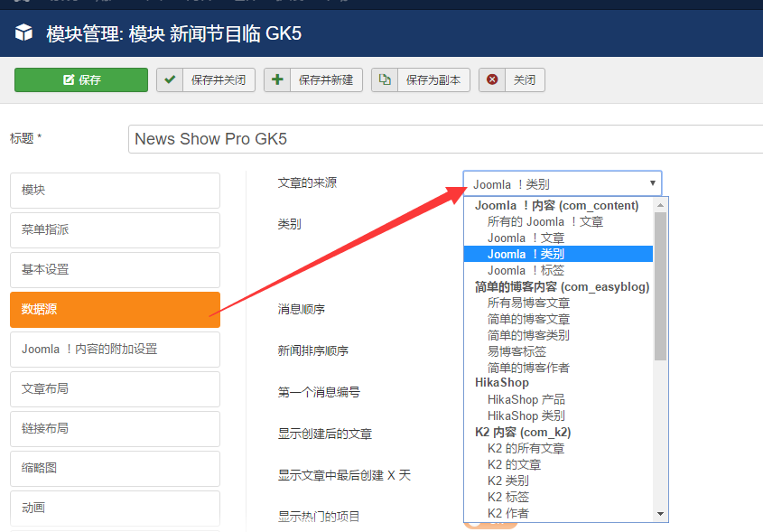Choose the Joomla！标签 option
The width and height of the screenshot is (763, 532).
[558, 271]
